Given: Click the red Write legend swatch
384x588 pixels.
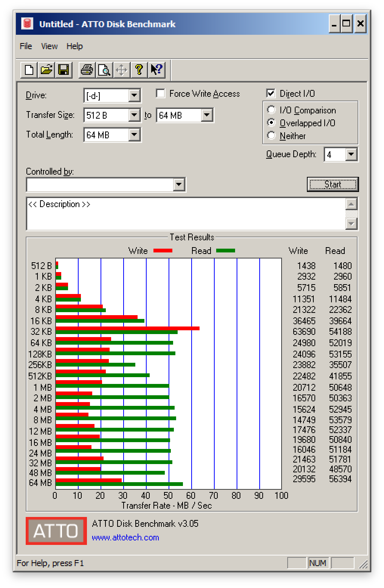Looking at the screenshot, I should (x=163, y=251).
